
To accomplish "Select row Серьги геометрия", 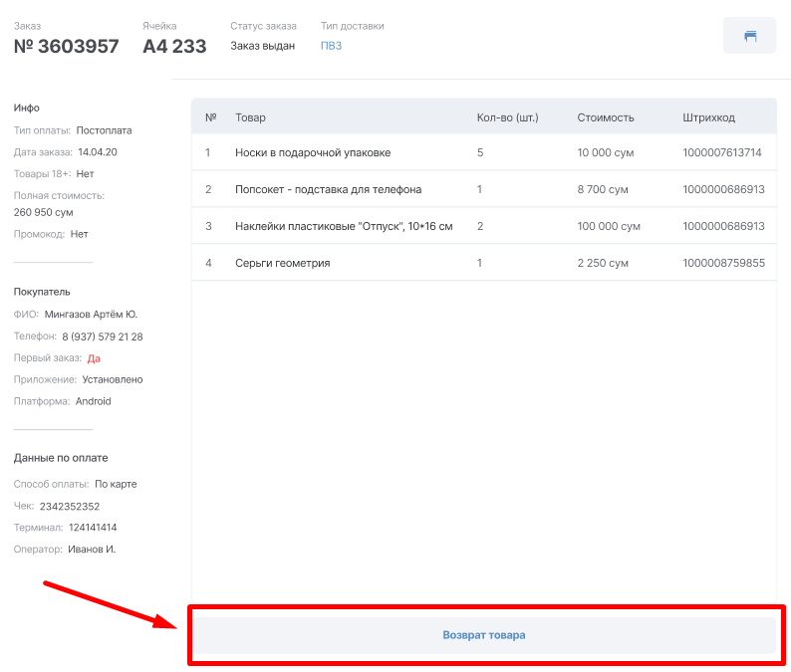I will [x=484, y=263].
